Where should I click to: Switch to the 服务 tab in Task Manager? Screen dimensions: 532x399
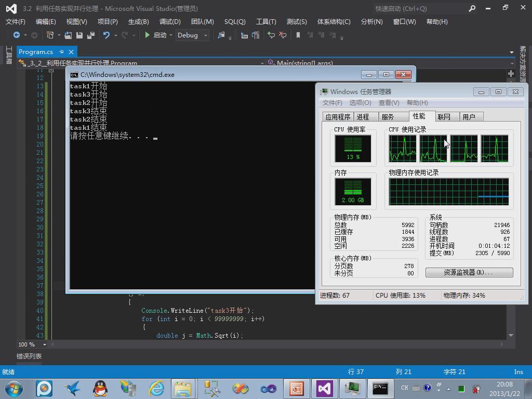pos(393,117)
